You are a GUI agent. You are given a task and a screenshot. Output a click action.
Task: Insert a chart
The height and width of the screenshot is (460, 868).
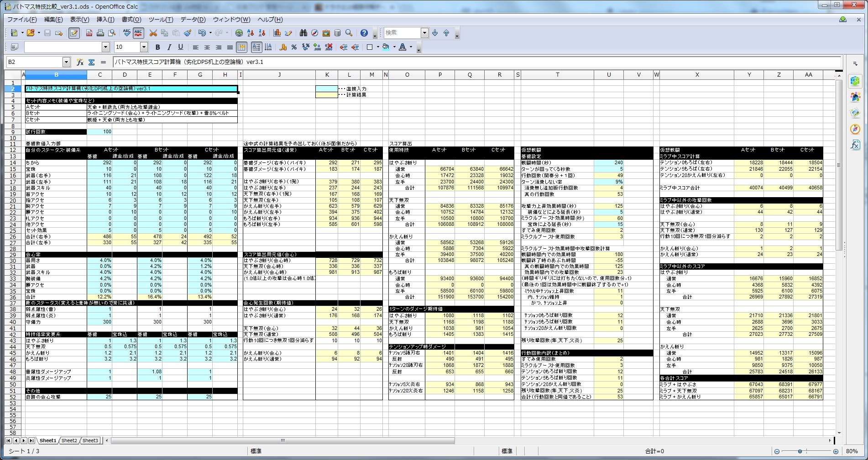coord(277,33)
